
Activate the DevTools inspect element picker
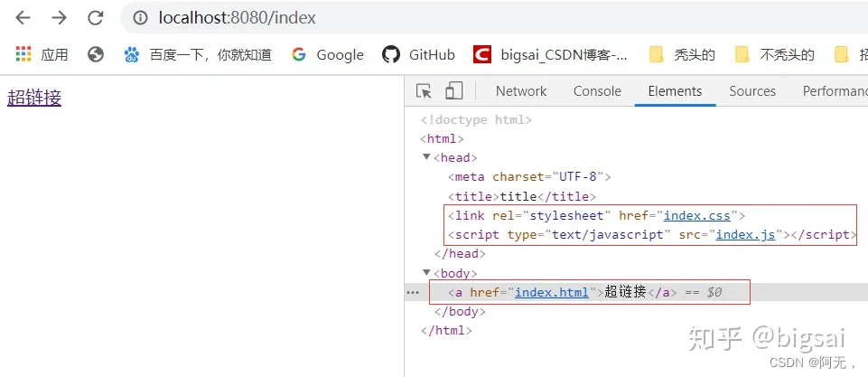(424, 91)
